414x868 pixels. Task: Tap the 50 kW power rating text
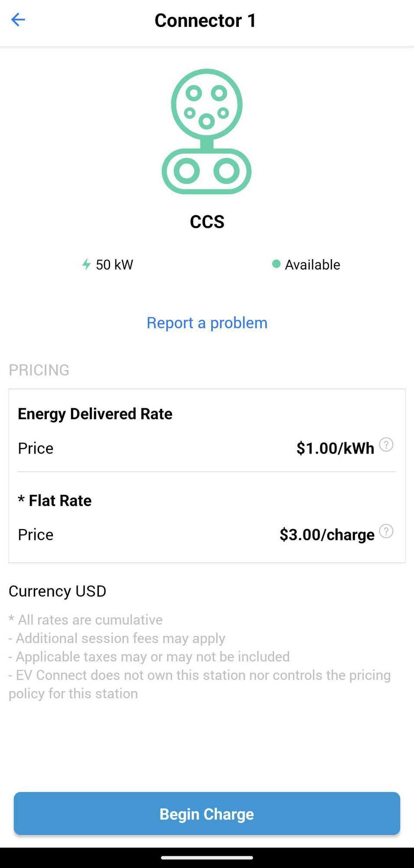114,265
